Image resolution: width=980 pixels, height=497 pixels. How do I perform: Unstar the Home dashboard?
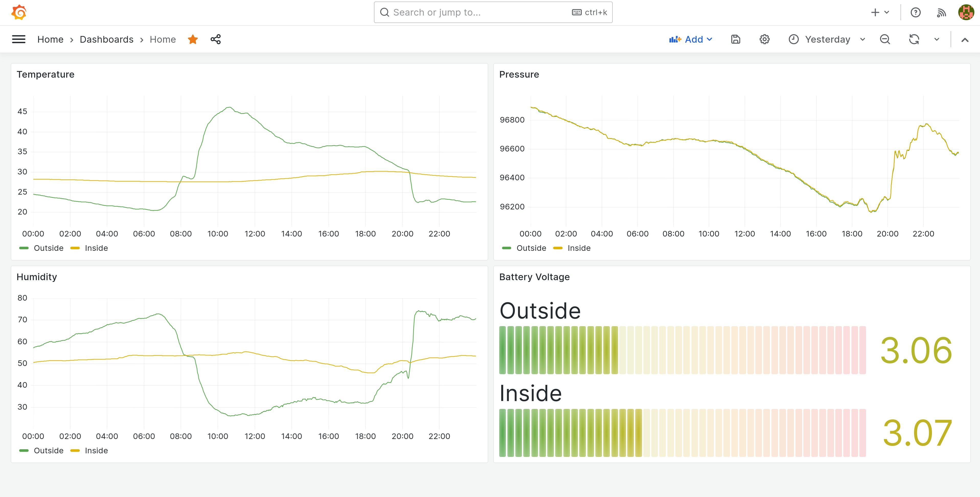pos(193,39)
